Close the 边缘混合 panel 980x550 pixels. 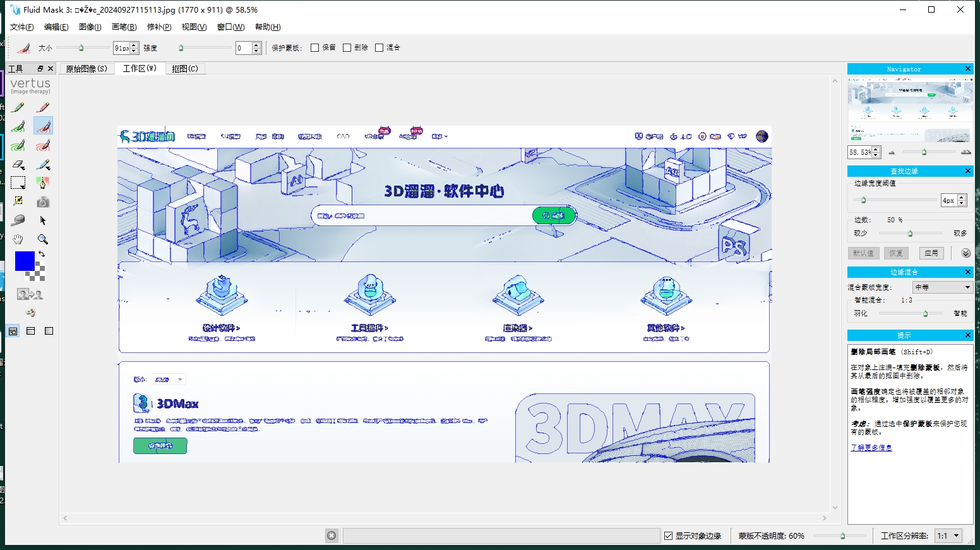(x=967, y=272)
